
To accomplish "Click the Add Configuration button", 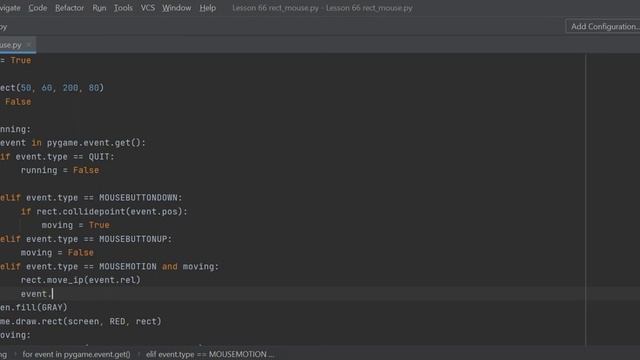I will coord(604,27).
